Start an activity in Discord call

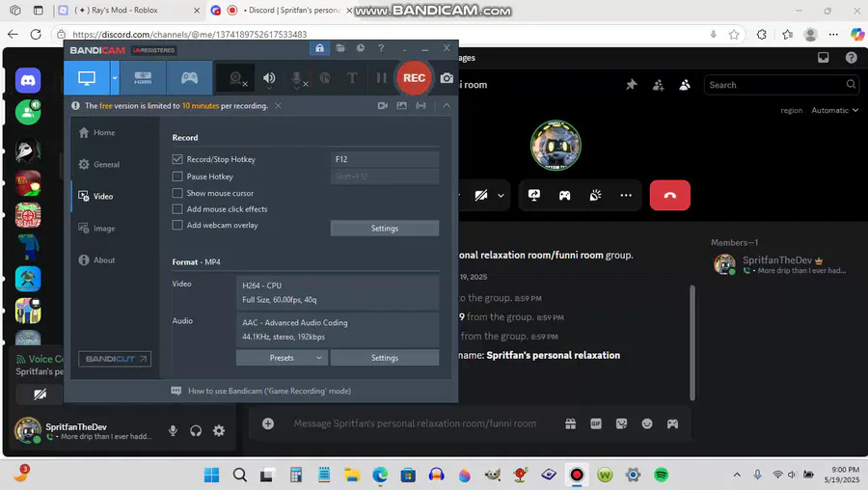tap(564, 195)
